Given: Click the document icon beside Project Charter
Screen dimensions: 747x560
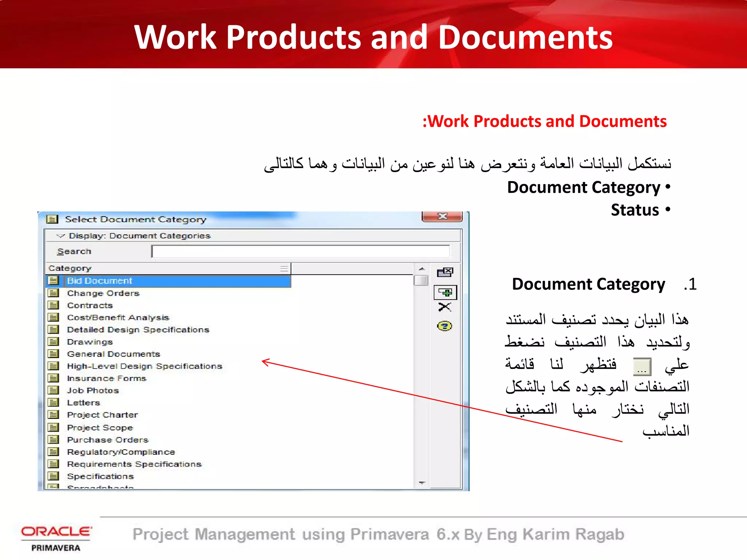Looking at the screenshot, I should [53, 415].
